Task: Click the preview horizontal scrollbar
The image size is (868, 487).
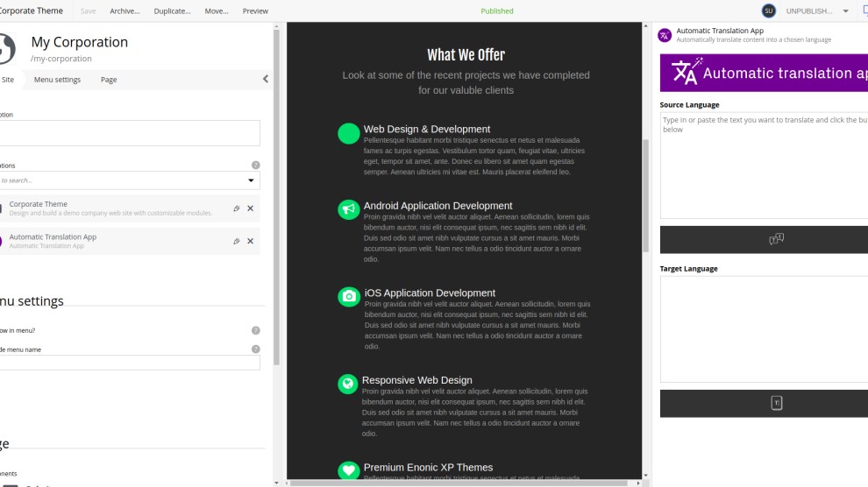Action: (459, 483)
